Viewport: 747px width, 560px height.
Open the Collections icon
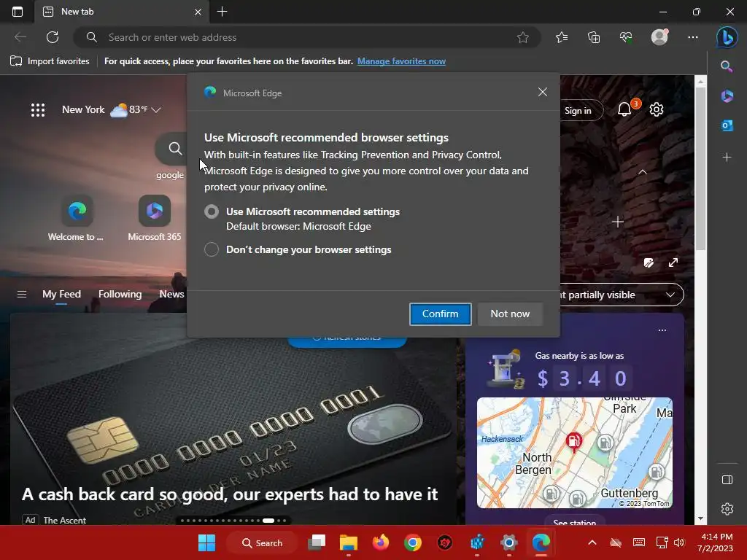(594, 37)
